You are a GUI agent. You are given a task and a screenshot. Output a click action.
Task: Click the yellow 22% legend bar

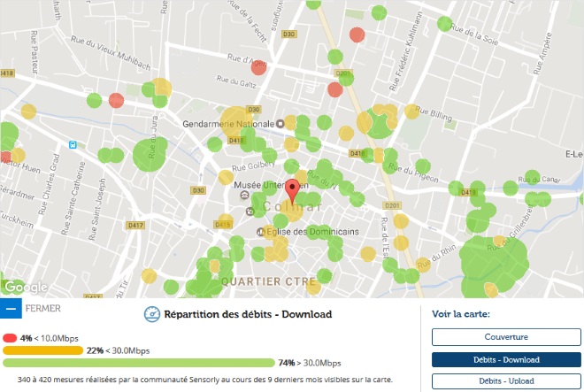[42, 350]
